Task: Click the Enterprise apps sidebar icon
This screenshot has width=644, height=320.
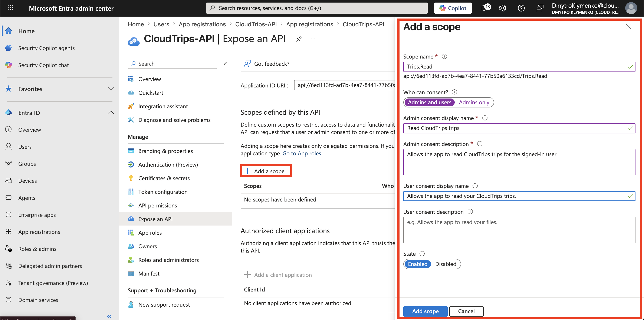Action: [x=9, y=214]
